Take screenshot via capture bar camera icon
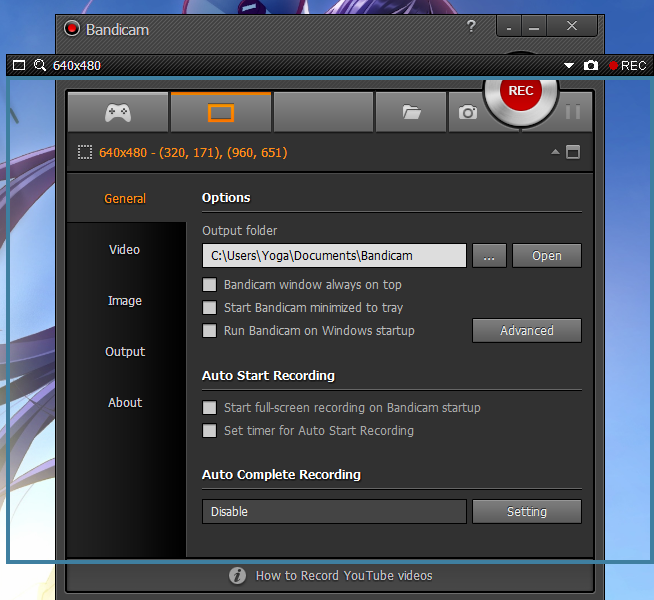 591,65
